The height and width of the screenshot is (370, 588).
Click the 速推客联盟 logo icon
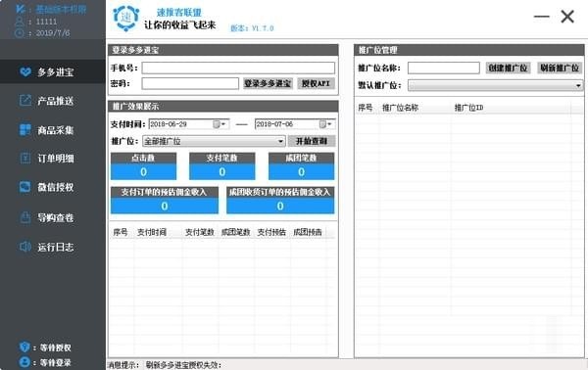point(126,18)
